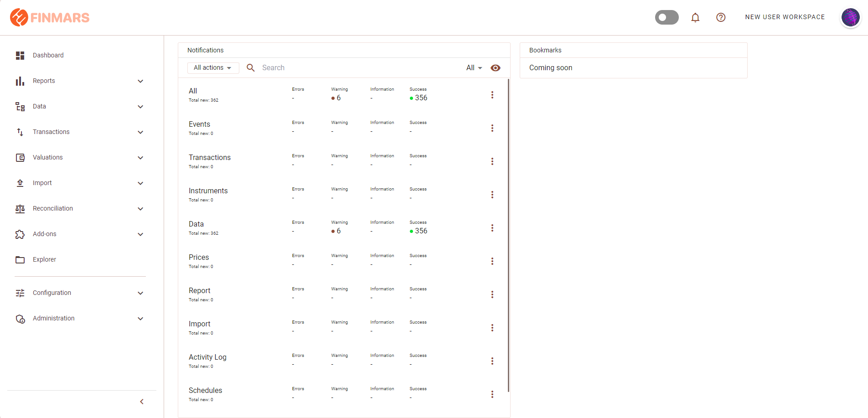Open the three-dot menu for Schedules row
Screen dimensions: 868x418
coord(492,394)
